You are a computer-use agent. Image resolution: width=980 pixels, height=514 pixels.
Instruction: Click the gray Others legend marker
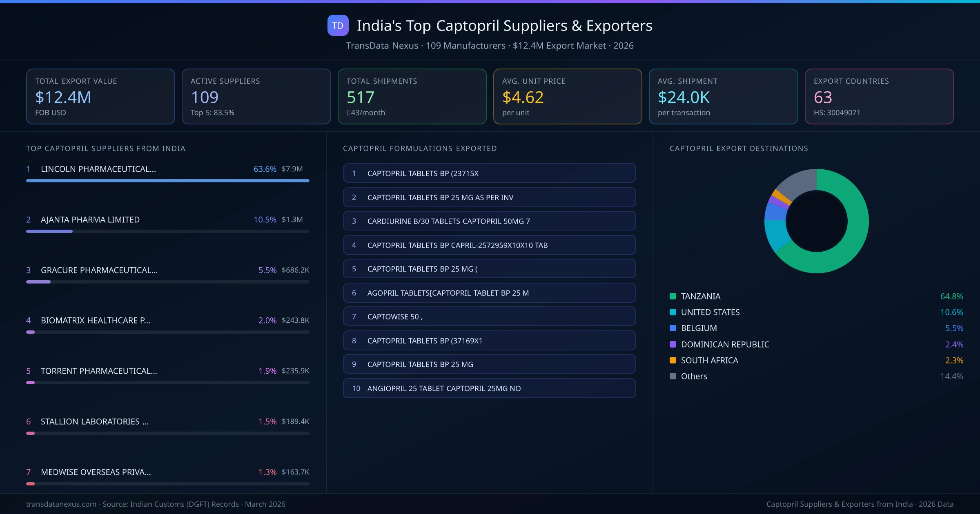pyautogui.click(x=672, y=376)
